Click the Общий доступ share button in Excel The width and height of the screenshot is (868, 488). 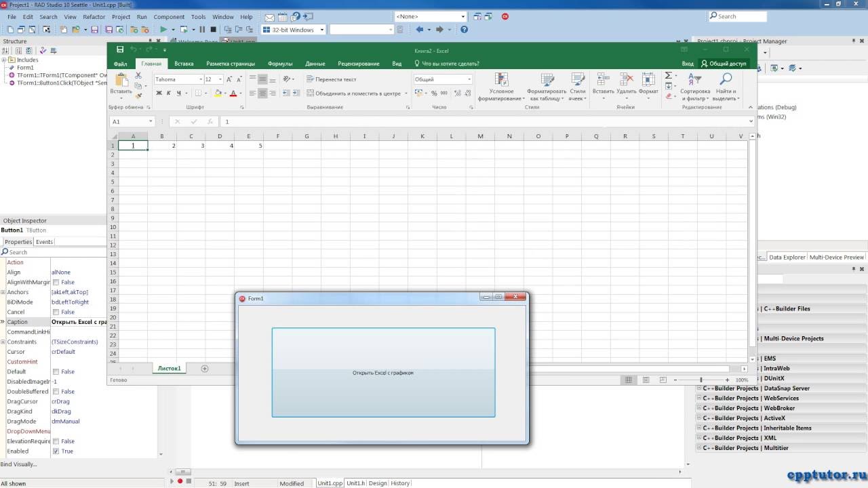coord(724,64)
